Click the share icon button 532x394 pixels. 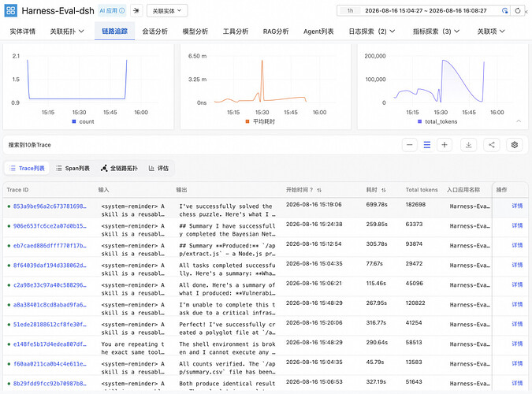pos(491,145)
